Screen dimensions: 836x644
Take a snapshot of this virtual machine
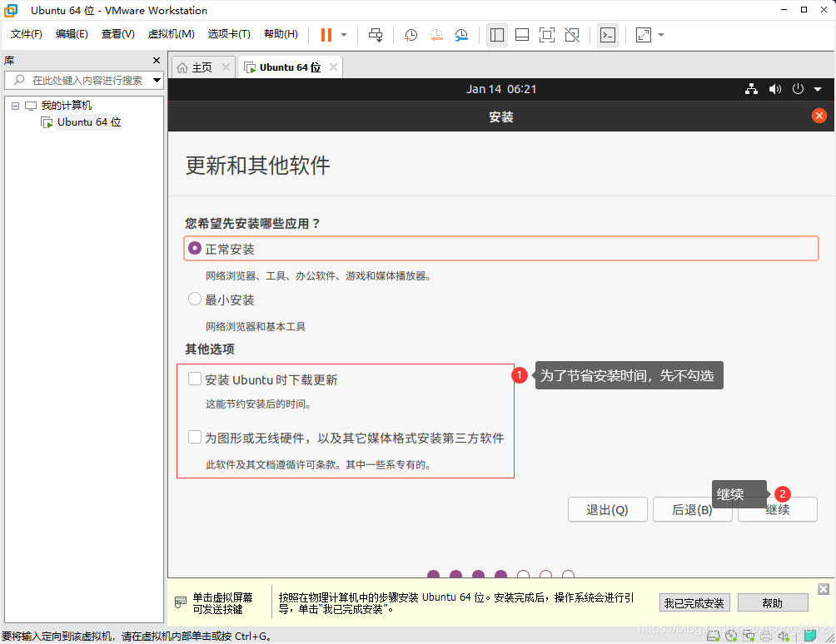click(411, 35)
